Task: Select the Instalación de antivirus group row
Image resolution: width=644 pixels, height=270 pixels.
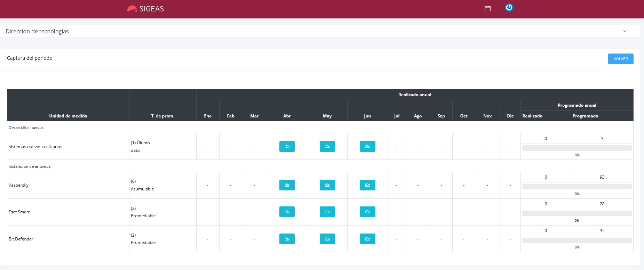Action: pyautogui.click(x=320, y=166)
